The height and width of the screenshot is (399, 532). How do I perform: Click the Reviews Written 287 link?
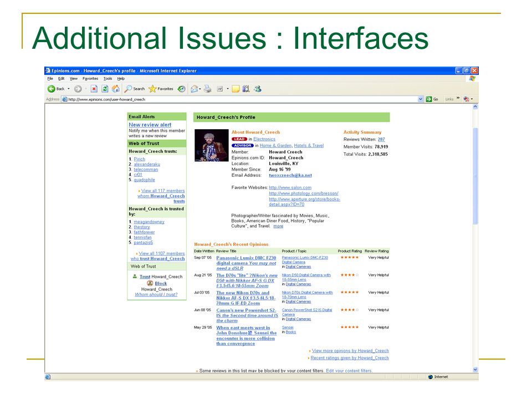tap(381, 140)
